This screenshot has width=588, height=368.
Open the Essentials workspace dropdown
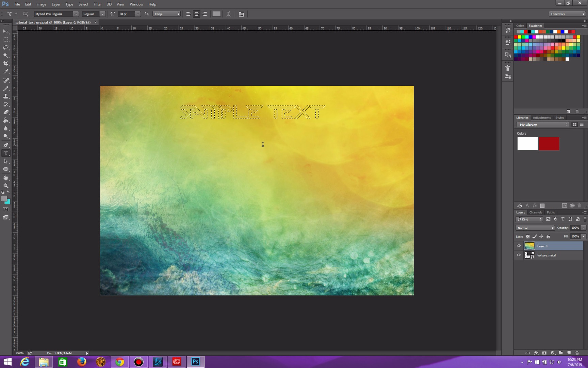(x=567, y=14)
